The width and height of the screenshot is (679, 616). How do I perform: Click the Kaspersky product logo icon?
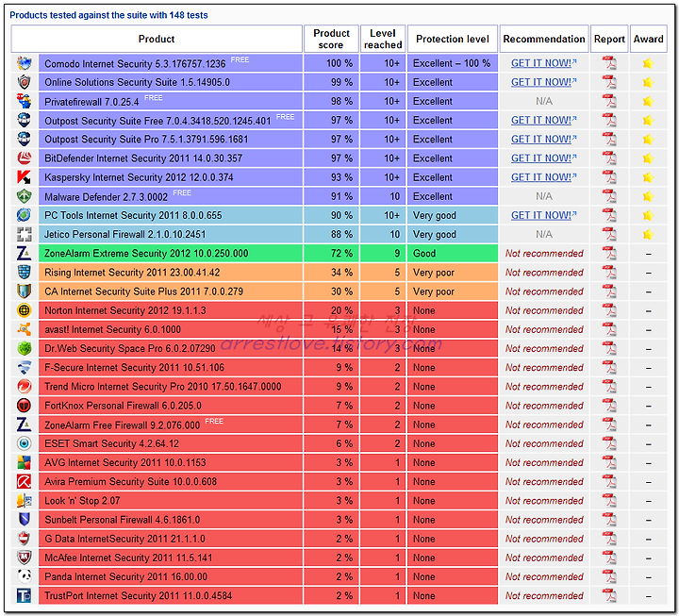click(25, 177)
